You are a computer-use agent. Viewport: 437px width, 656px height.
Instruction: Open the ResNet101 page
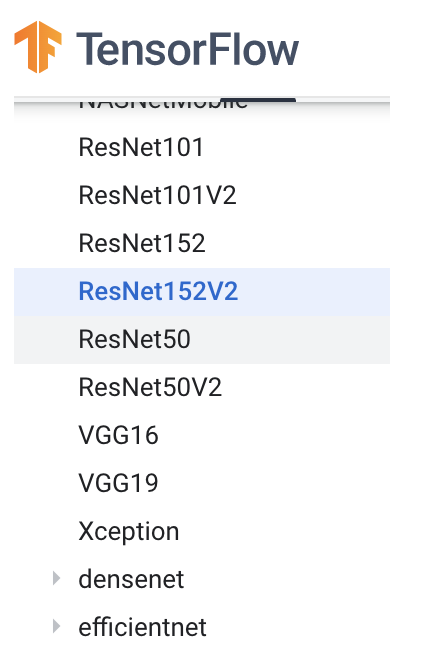tap(141, 147)
